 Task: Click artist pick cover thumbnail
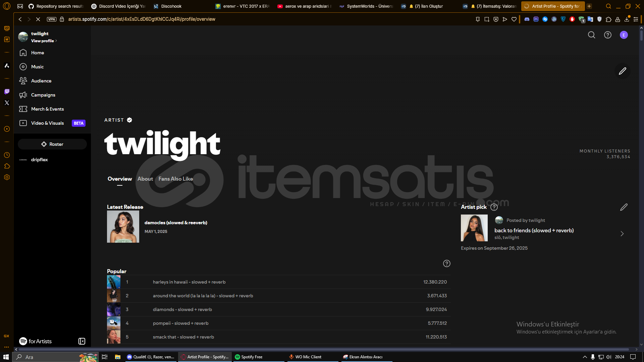coord(474,228)
